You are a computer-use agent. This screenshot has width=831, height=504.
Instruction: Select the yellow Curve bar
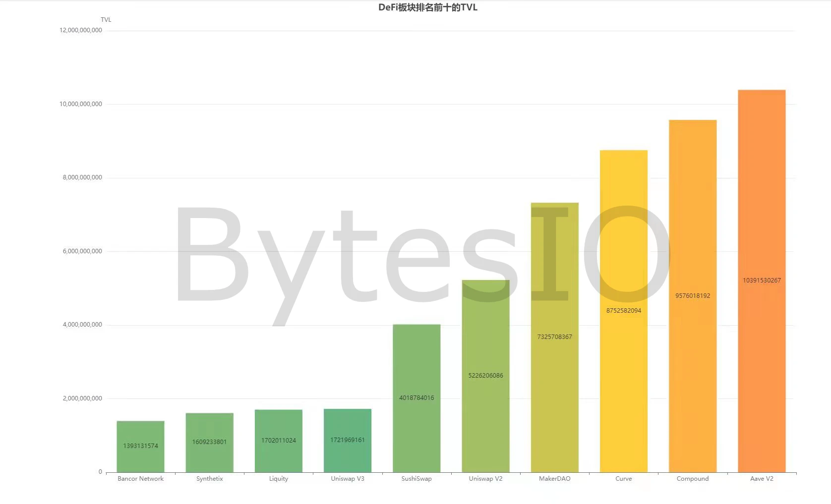(x=624, y=311)
